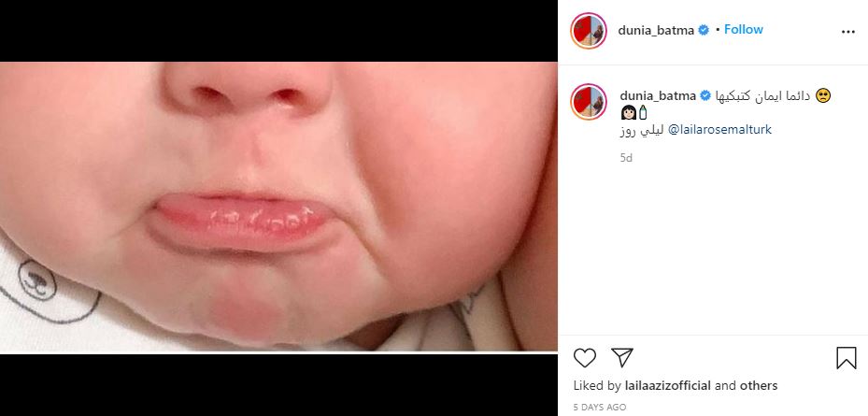This screenshot has height=416, width=868.
Task: Open lailaazizofficial profile from the likes line
Action: pyautogui.click(x=666, y=385)
